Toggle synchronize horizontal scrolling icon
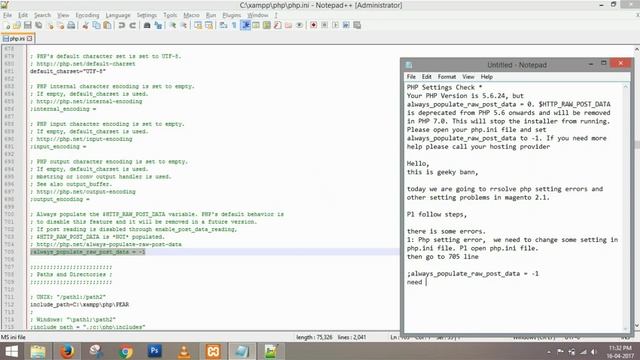 point(209,25)
